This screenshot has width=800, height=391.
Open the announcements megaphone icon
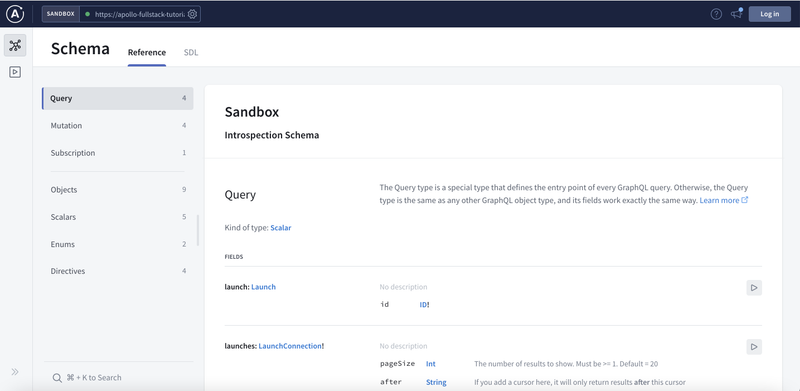point(736,14)
